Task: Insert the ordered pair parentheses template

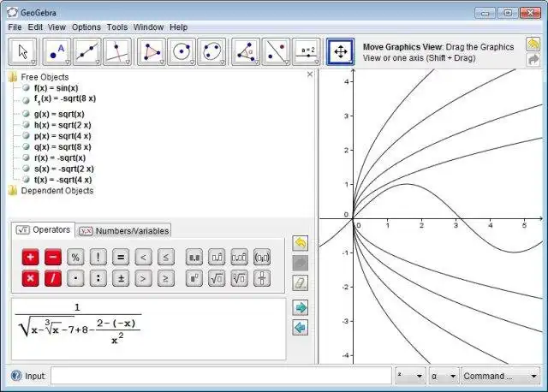Action: tap(262, 257)
